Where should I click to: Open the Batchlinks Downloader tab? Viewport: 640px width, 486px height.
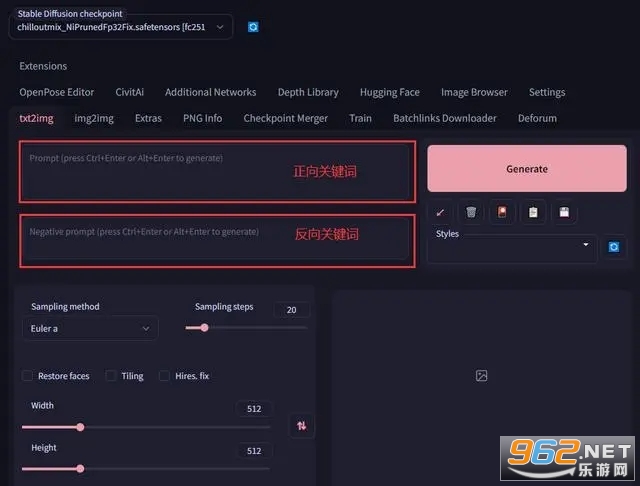(445, 118)
